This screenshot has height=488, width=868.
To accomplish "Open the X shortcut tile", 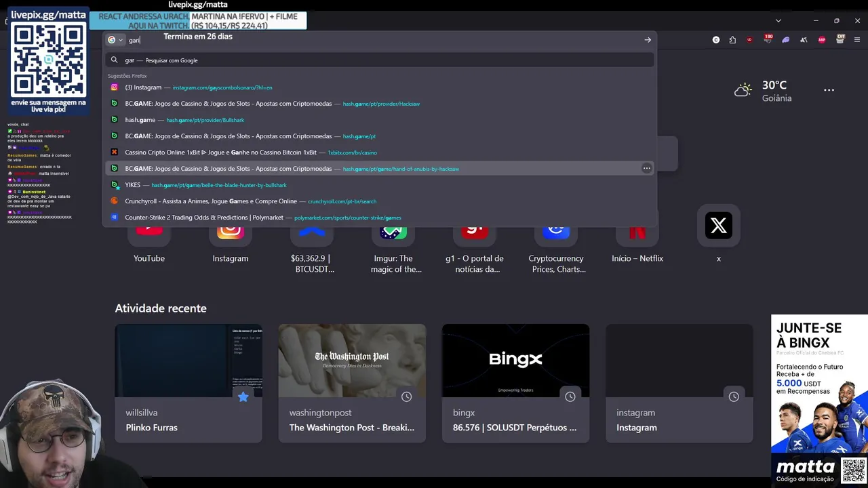I will coord(719,234).
